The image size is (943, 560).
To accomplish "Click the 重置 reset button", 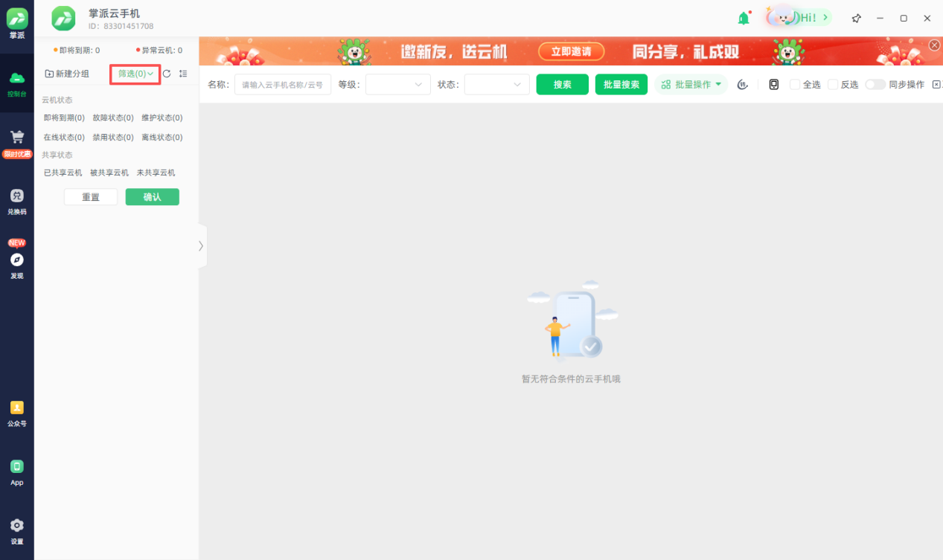I will (91, 197).
